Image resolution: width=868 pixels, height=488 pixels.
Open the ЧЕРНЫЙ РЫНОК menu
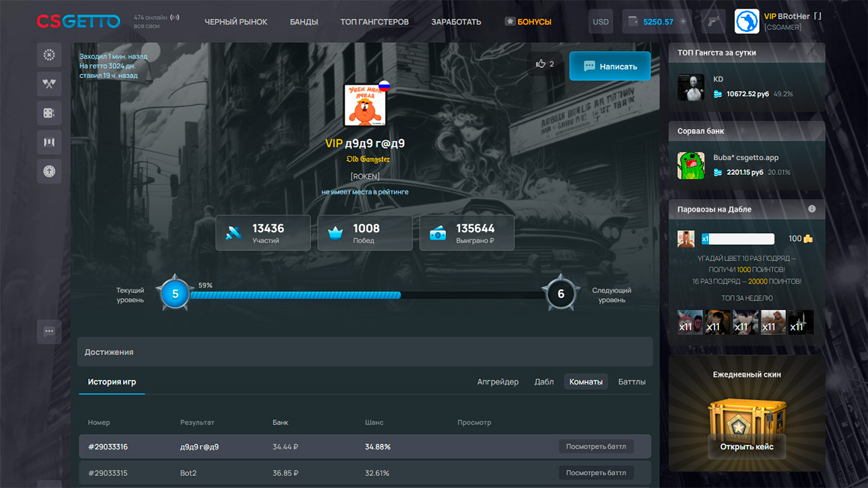(236, 22)
